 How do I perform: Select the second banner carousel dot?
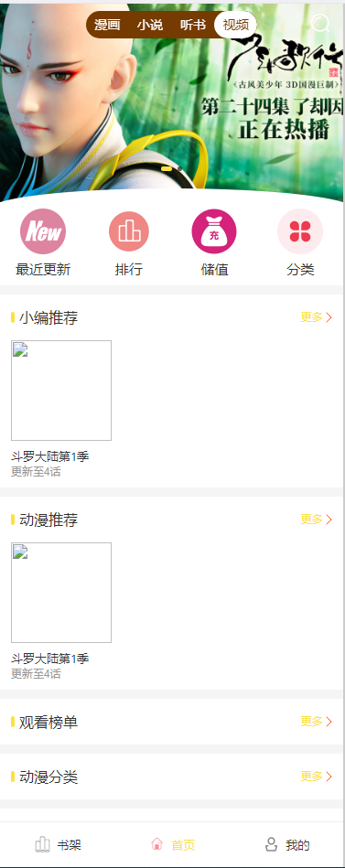(179, 168)
